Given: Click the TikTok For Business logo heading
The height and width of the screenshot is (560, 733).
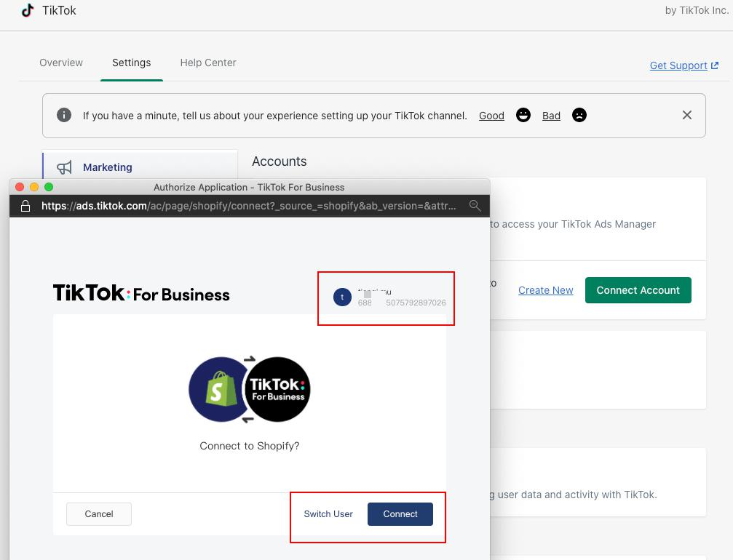Looking at the screenshot, I should click(141, 294).
